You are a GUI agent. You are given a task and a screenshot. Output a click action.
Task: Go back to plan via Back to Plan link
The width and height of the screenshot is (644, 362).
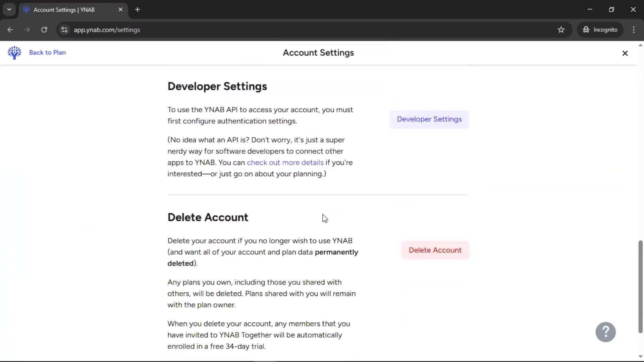pyautogui.click(x=47, y=53)
